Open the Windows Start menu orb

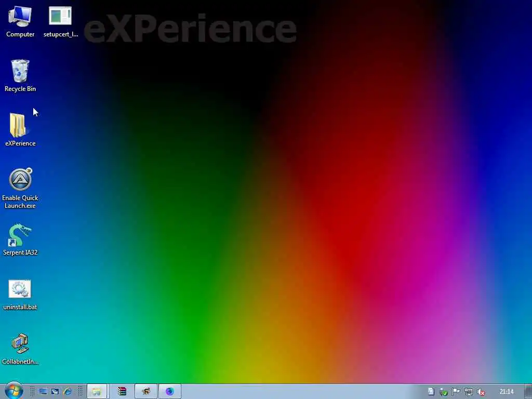coord(14,391)
